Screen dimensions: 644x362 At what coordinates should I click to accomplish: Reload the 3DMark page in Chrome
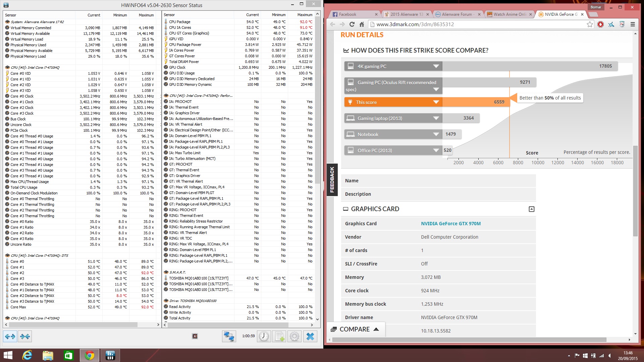click(352, 24)
